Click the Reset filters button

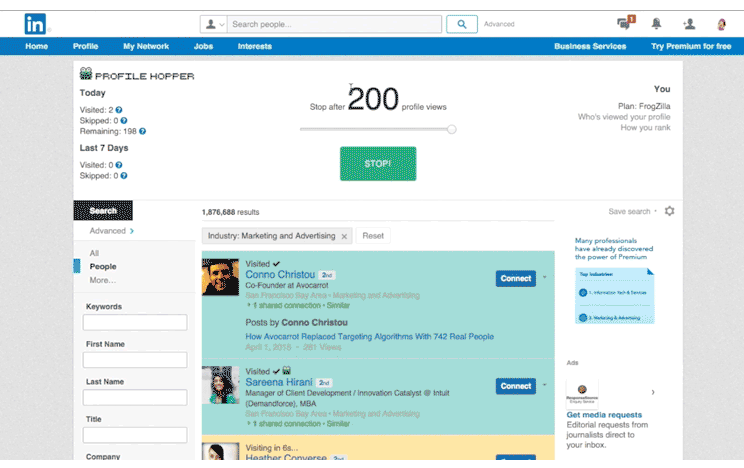click(x=373, y=235)
